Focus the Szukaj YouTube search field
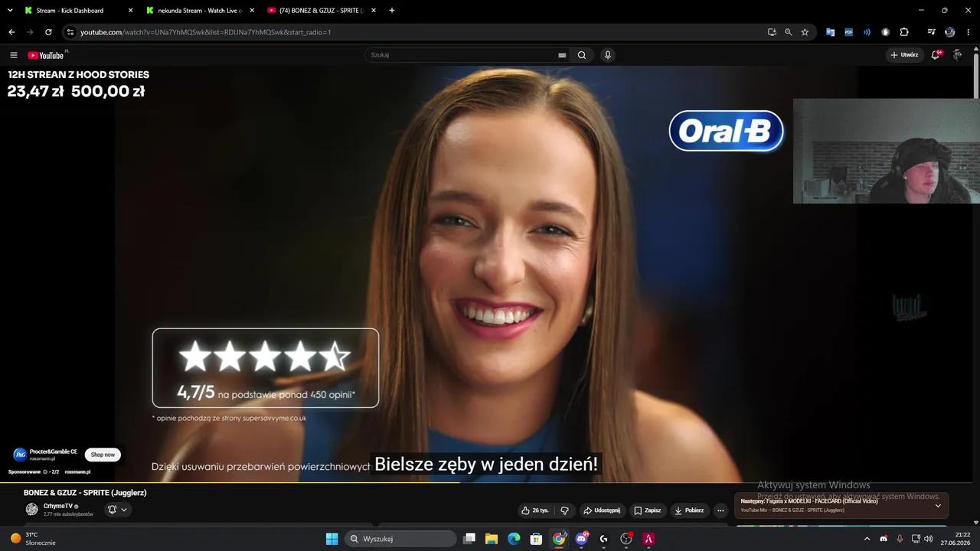980x551 pixels. point(463,55)
